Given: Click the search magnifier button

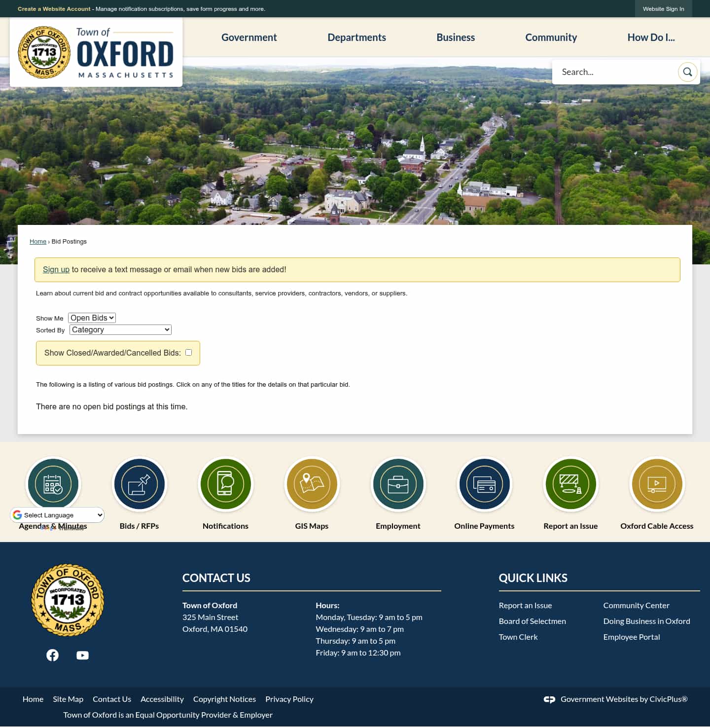Looking at the screenshot, I should pyautogui.click(x=688, y=72).
